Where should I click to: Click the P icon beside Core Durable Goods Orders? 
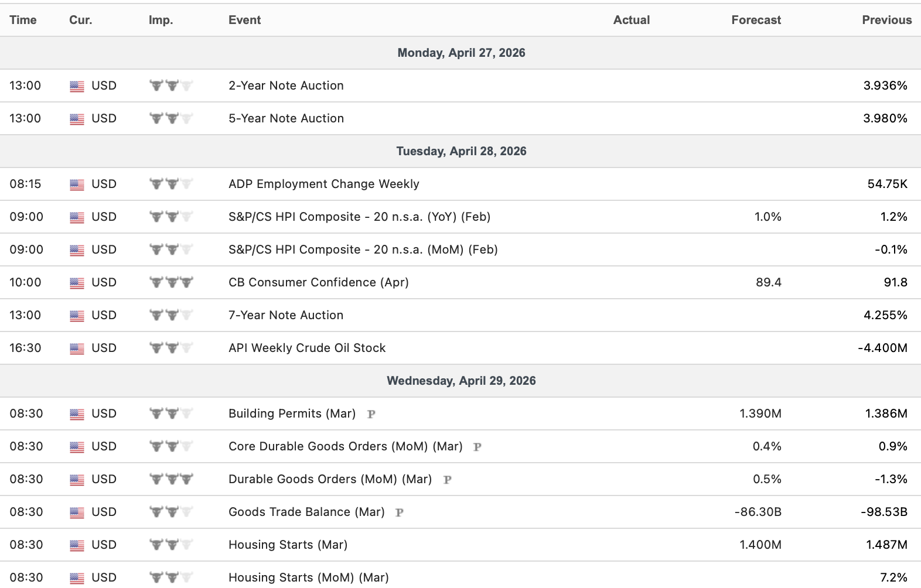tap(477, 447)
